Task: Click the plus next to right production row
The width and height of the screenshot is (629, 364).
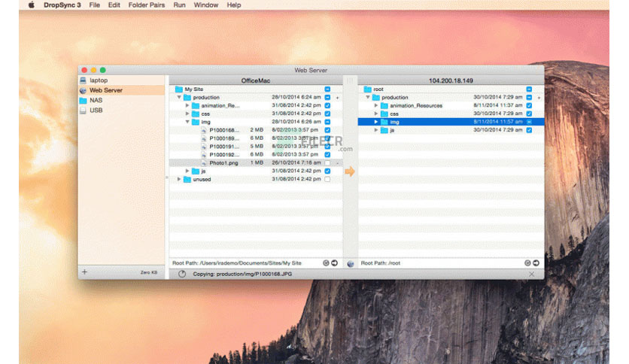Action: tap(539, 98)
